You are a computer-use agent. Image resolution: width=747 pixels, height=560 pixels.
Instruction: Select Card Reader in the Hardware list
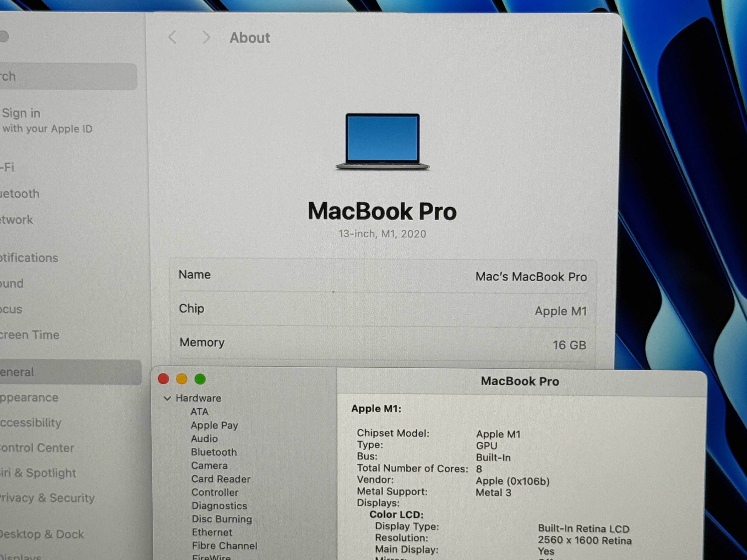tap(221, 479)
